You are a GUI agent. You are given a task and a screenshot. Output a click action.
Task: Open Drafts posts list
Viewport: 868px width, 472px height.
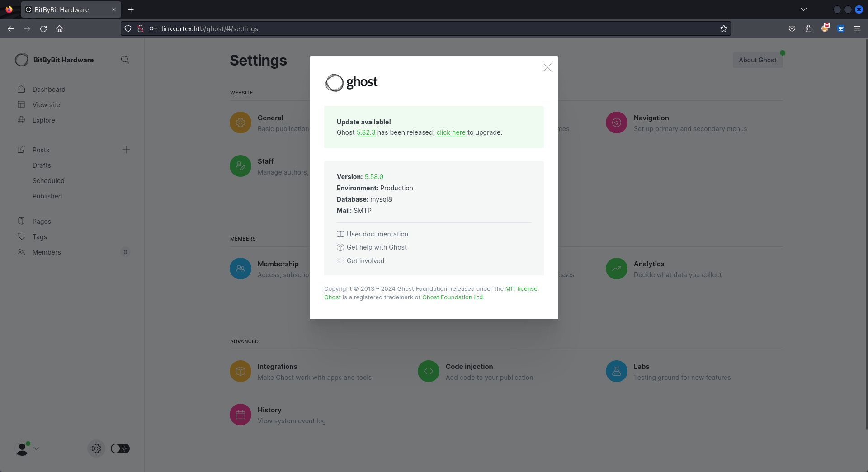point(42,165)
